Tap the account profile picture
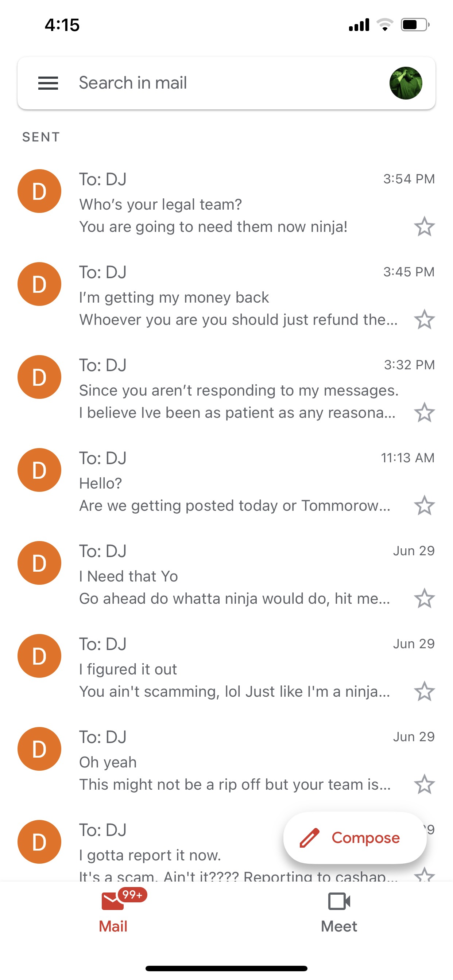Screen dimensions: 453x980 click(x=406, y=83)
